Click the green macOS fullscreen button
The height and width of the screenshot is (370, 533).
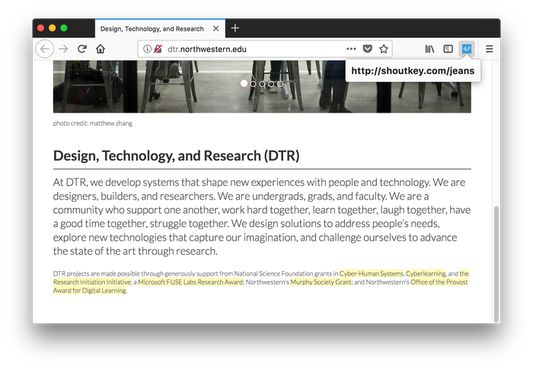coord(64,28)
